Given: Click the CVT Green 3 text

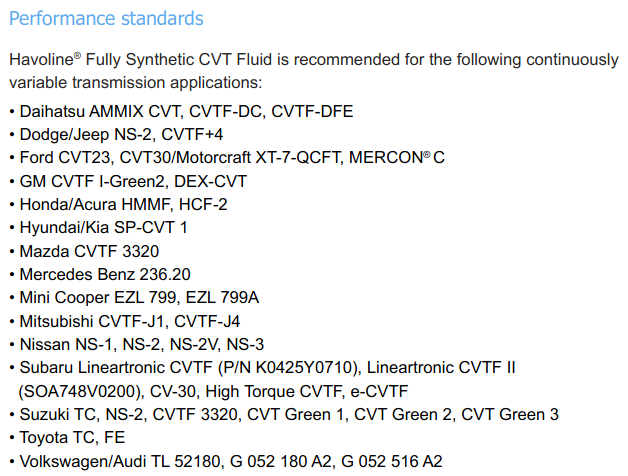Looking at the screenshot, I should pos(510,415).
